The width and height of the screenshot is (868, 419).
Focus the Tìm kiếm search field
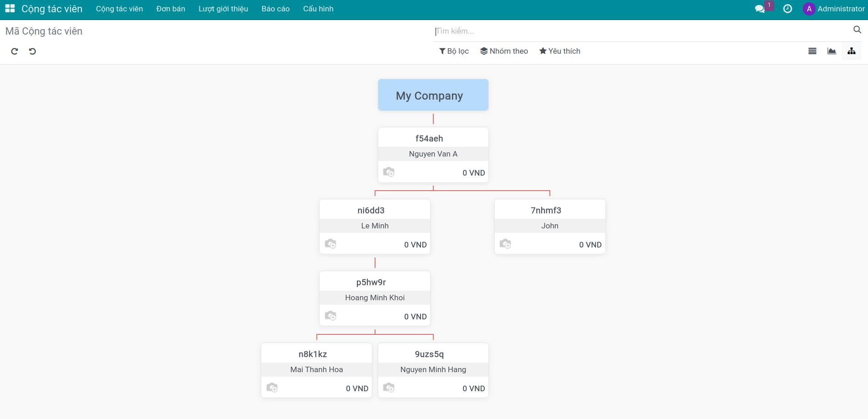[x=642, y=31]
